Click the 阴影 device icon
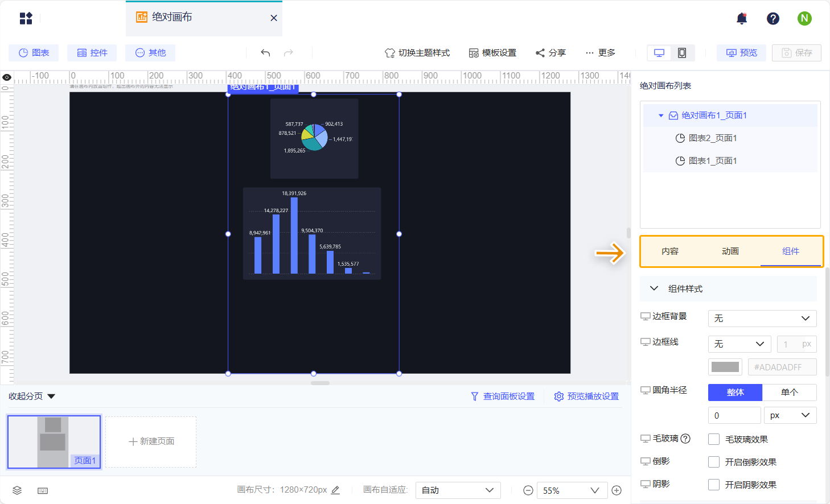 point(646,484)
